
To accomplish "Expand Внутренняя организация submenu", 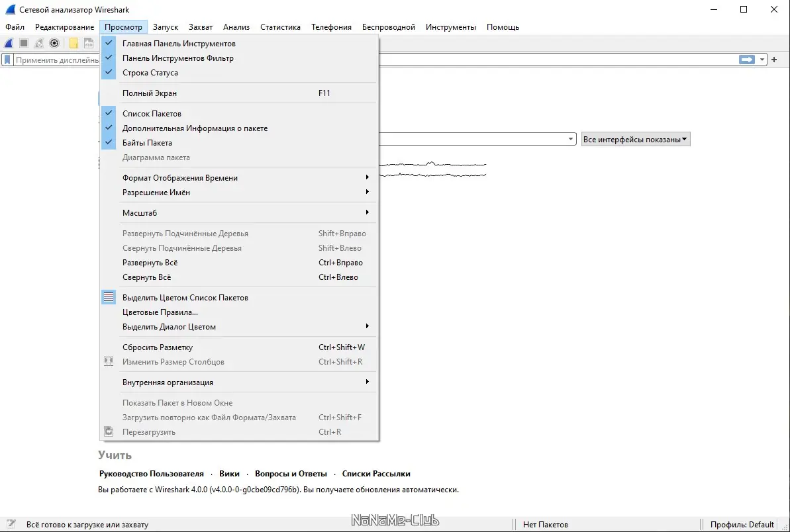I will [x=238, y=382].
